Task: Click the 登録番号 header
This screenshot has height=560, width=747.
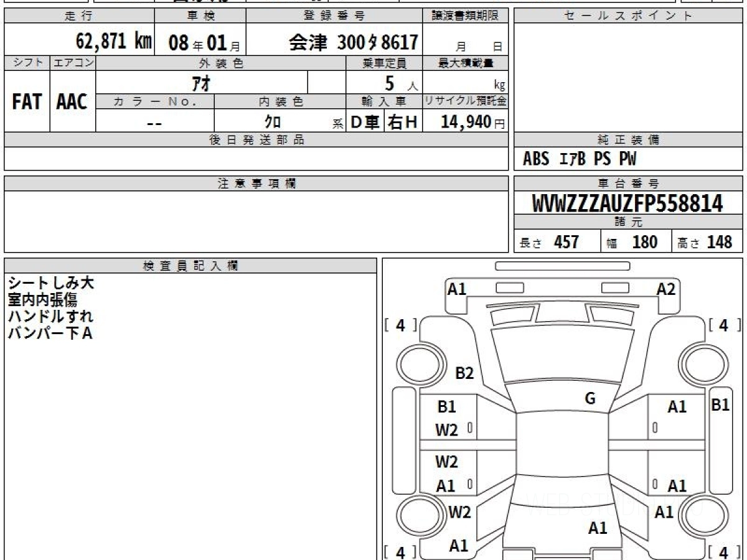Action: tap(335, 16)
